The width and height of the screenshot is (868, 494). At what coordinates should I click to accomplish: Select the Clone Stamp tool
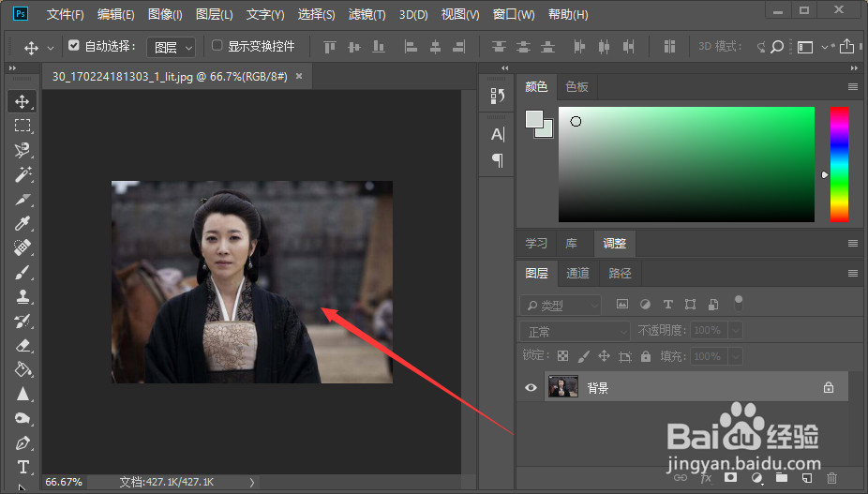[x=22, y=296]
